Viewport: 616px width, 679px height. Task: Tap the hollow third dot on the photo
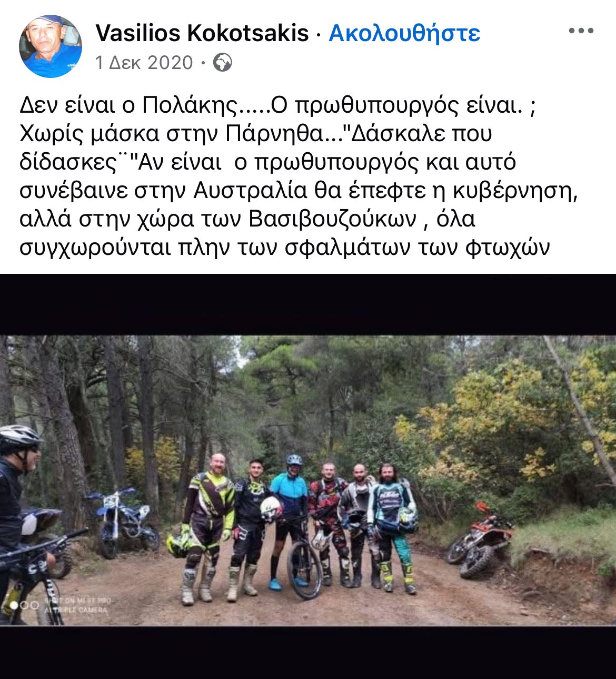(34, 605)
